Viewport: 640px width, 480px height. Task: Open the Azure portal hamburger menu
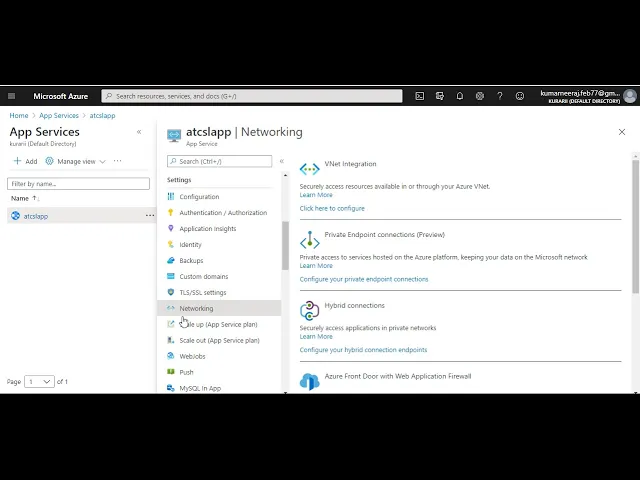(x=11, y=96)
